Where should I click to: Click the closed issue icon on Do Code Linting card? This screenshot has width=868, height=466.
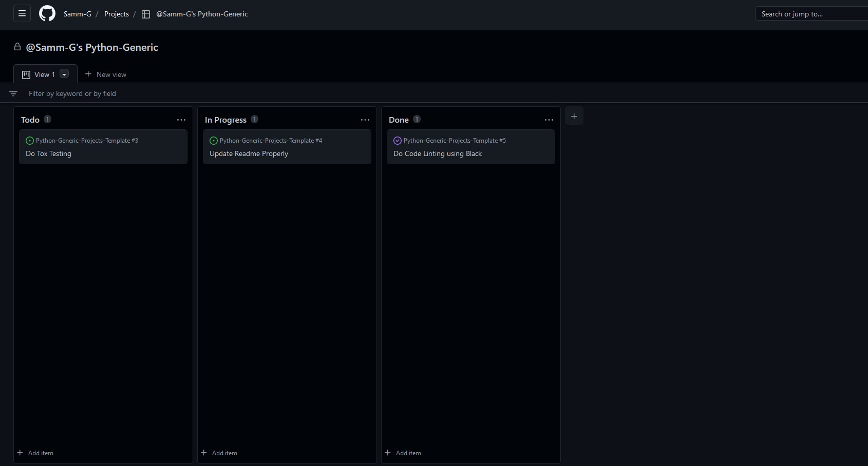[x=397, y=140]
